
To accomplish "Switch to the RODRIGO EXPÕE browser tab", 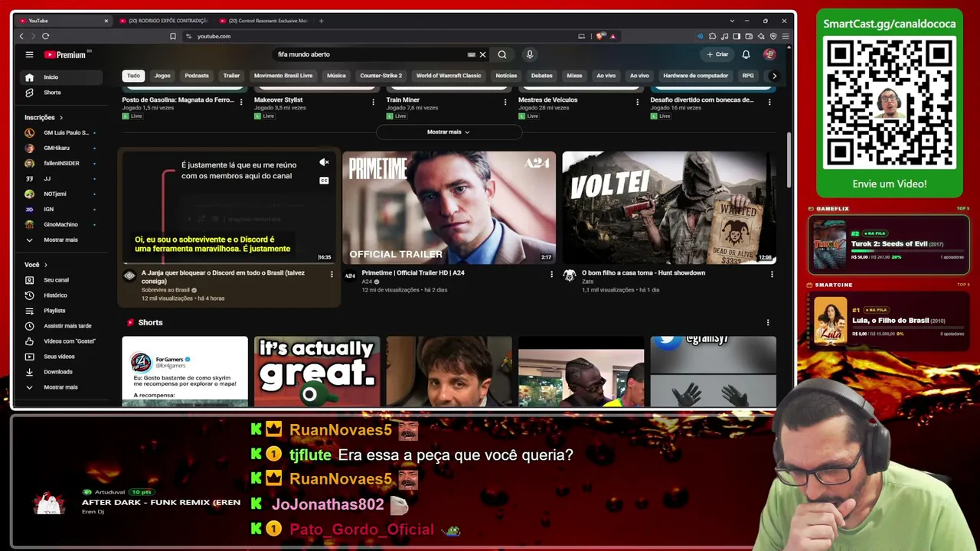I will [162, 21].
